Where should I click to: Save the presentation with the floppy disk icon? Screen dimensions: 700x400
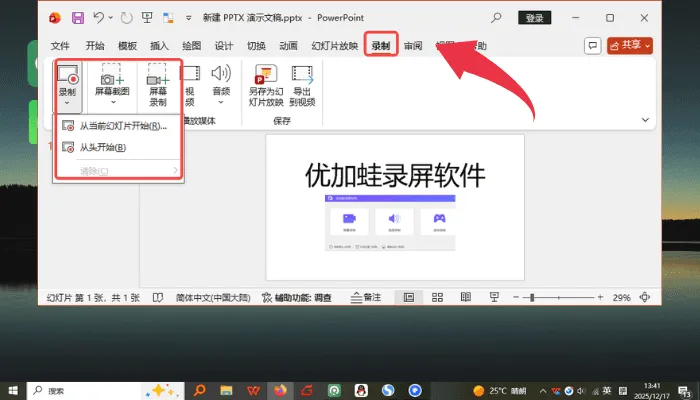[78, 18]
